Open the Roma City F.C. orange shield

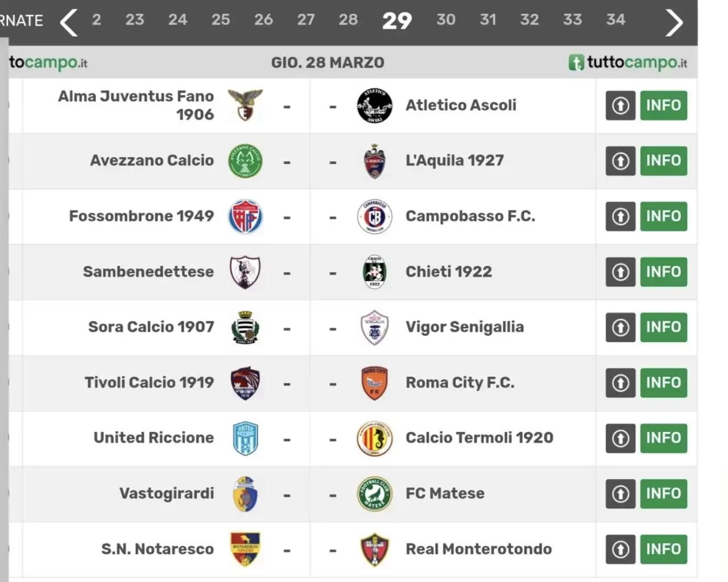(x=374, y=383)
